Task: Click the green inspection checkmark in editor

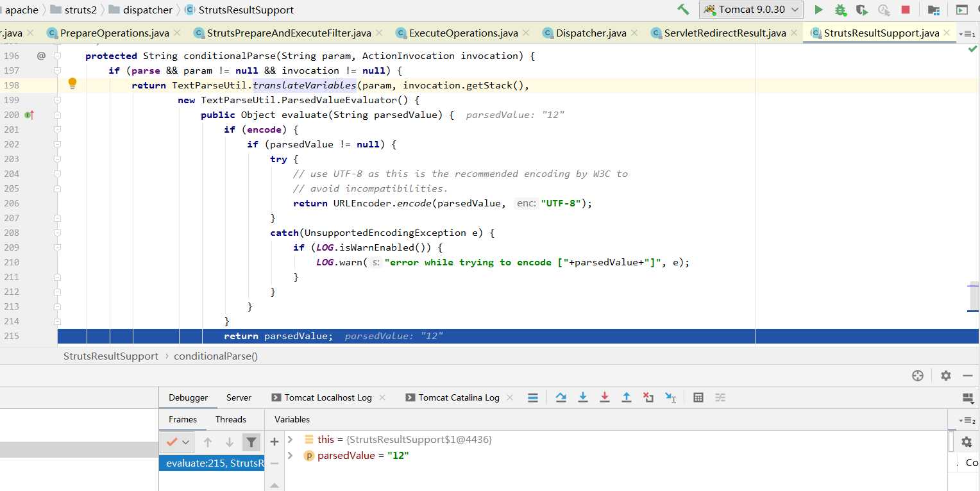Action: 972,49
